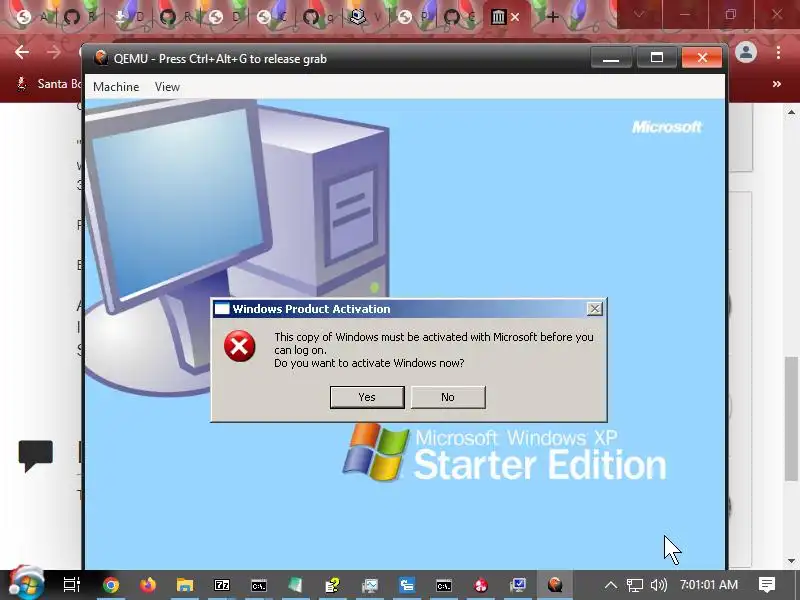Open the Machine menu in QEMU
This screenshot has height=600, width=800.
click(116, 87)
